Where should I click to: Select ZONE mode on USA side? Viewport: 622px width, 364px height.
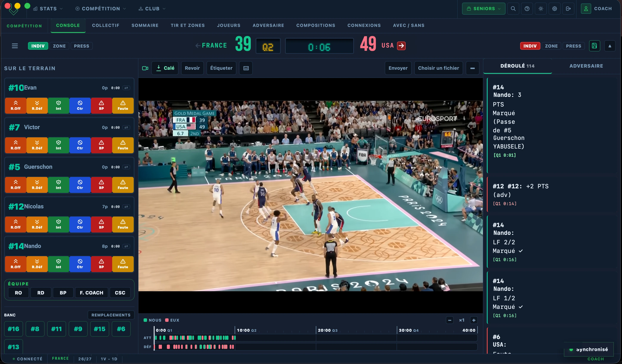[551, 46]
